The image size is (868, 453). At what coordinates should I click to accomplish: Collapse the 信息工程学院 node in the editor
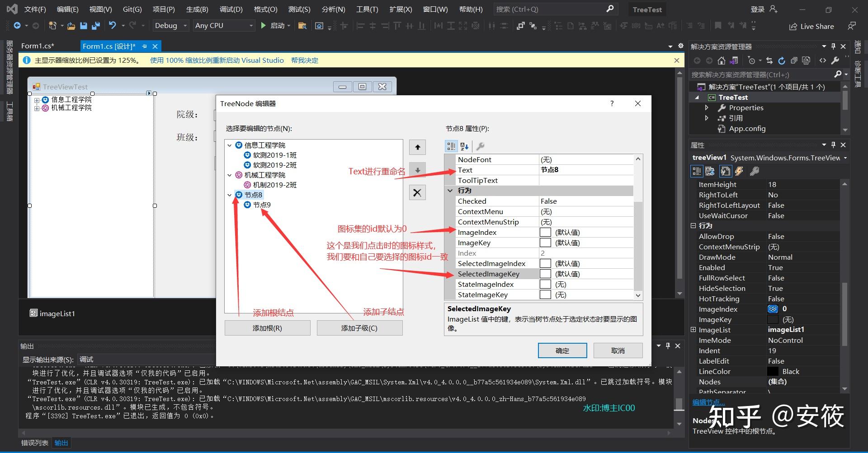(230, 145)
